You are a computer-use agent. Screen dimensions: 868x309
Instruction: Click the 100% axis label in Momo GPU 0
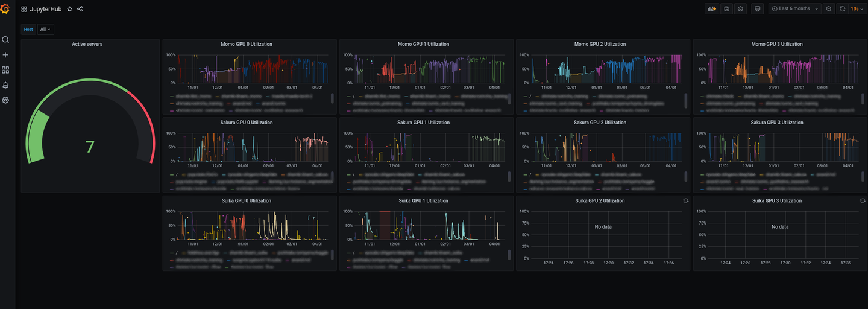point(171,55)
